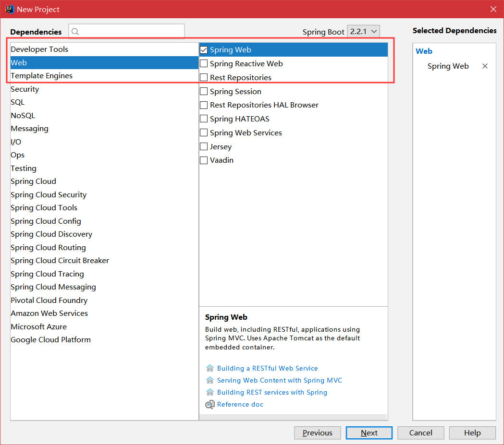The width and height of the screenshot is (504, 445).
Task: Click the Reference doc icon
Action: [210, 405]
